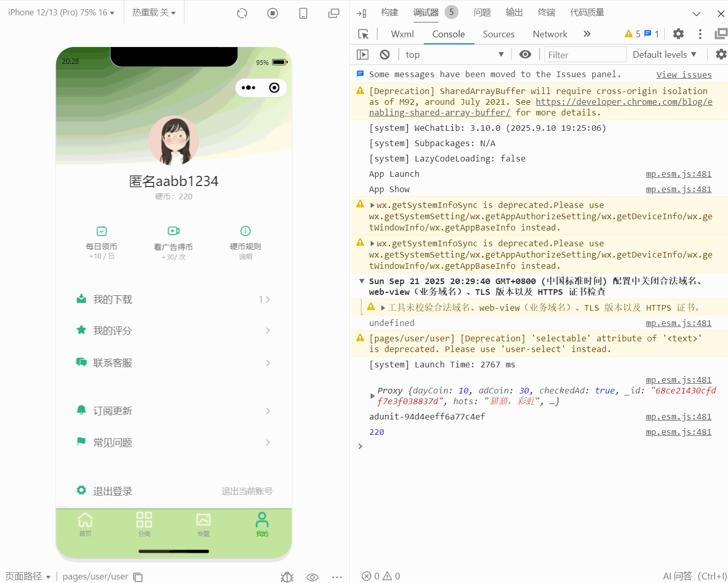
Task: Collapse the Sun Sep 21 2025 log group
Action: [x=361, y=281]
